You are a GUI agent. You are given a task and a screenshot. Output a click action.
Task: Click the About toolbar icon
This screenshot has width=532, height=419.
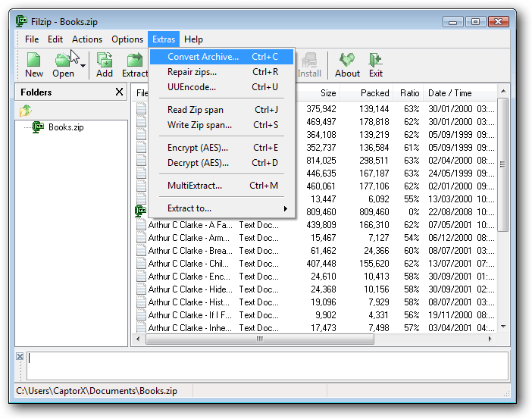point(347,64)
